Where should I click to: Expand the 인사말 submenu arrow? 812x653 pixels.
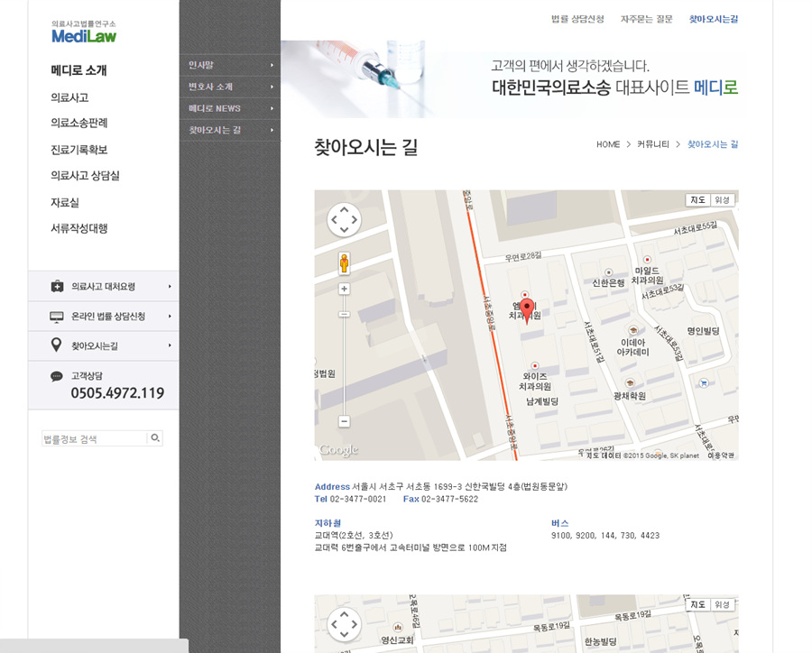[272, 65]
